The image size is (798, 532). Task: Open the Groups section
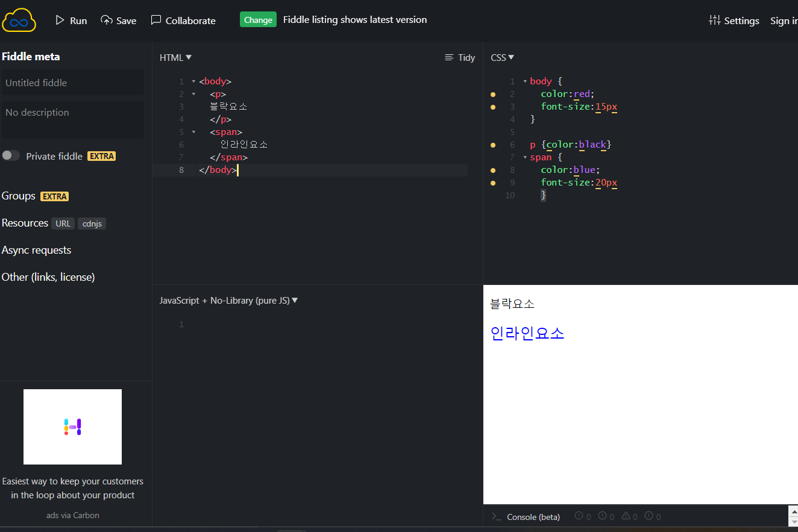(x=19, y=196)
